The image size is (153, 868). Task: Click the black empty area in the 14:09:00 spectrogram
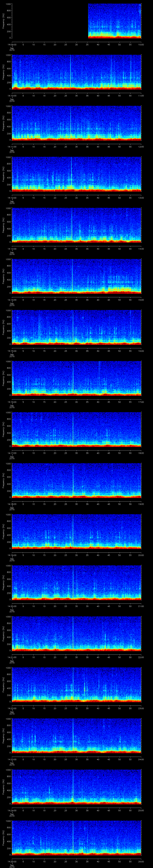click(50, 21)
